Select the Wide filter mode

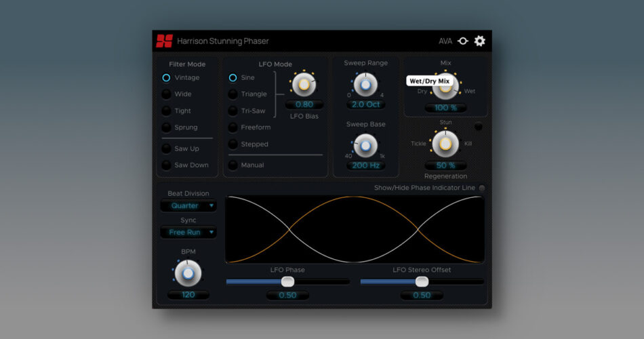167,94
